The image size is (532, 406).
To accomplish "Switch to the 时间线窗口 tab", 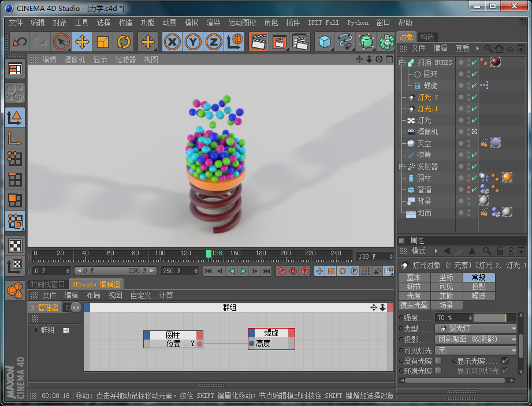I will (x=48, y=284).
